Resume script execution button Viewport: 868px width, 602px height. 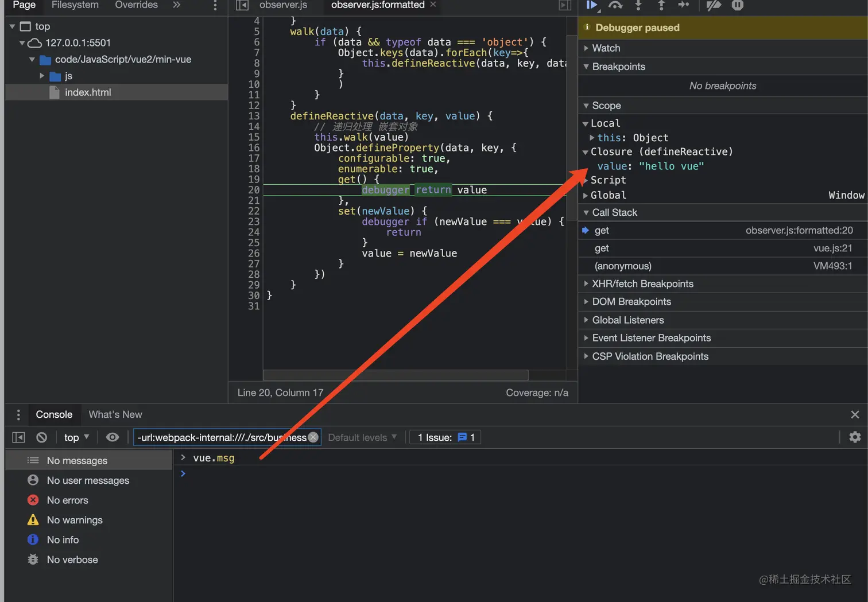tap(592, 5)
